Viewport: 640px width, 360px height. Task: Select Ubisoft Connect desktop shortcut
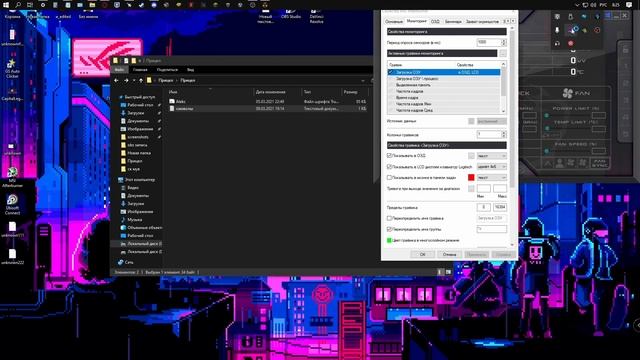click(12, 205)
